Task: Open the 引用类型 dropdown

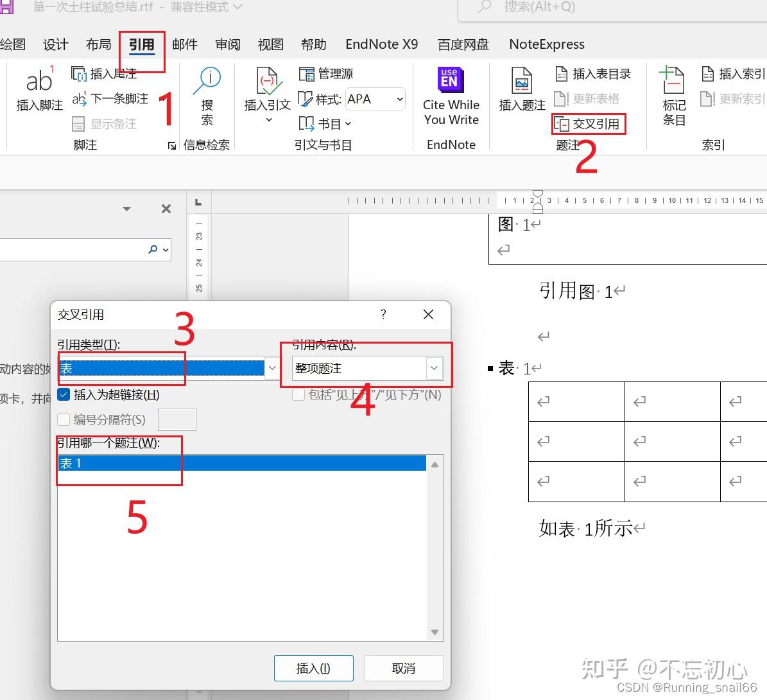Action: 271,368
